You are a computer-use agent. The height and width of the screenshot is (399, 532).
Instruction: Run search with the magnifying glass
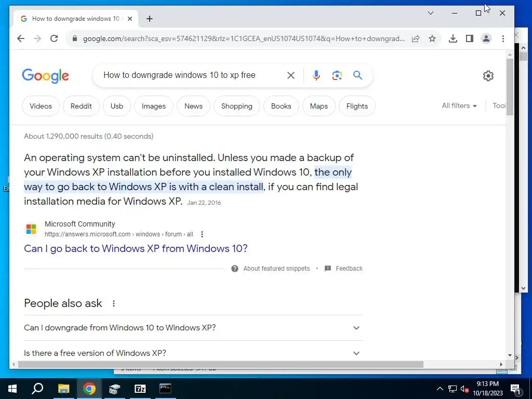point(357,75)
